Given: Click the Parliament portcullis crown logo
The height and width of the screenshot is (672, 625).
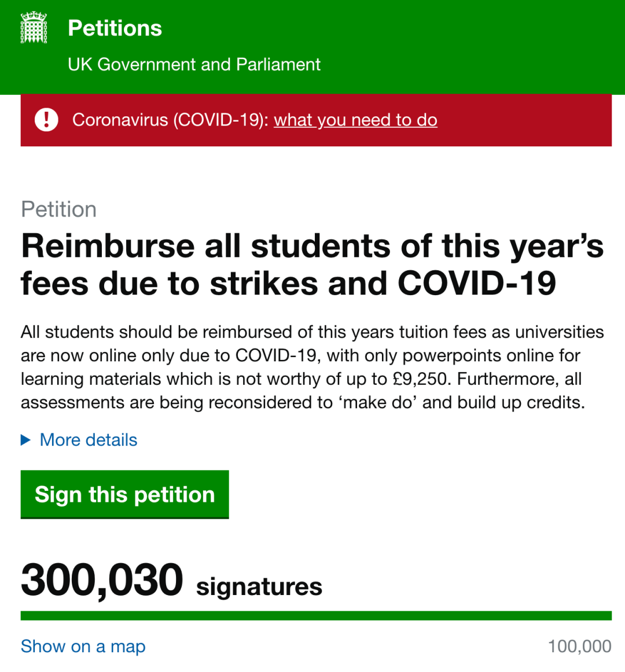Looking at the screenshot, I should tap(34, 27).
